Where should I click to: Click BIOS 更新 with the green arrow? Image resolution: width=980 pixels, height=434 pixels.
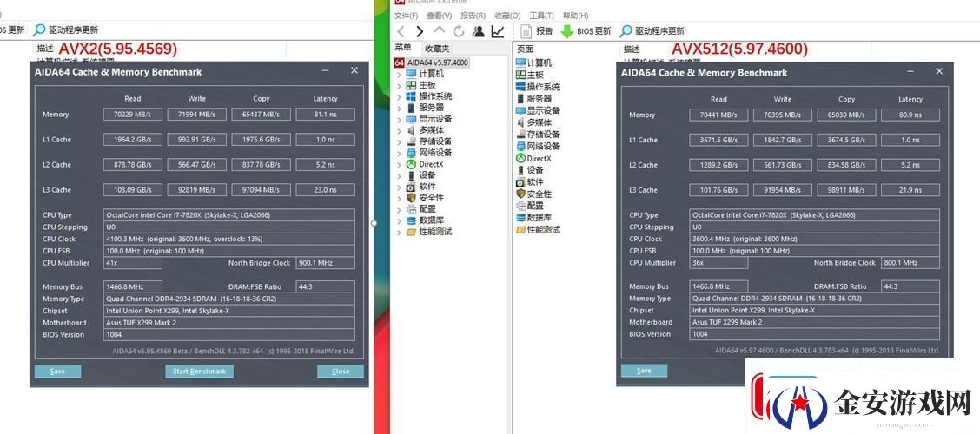click(x=586, y=31)
